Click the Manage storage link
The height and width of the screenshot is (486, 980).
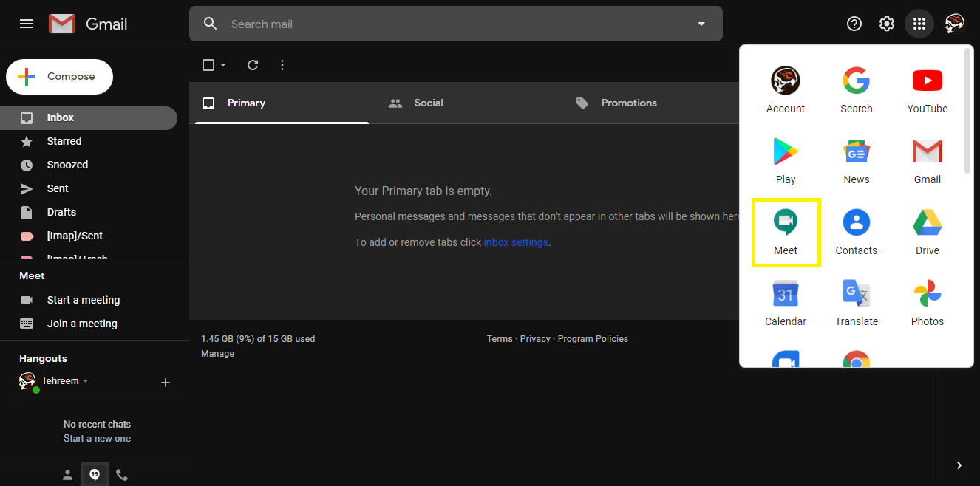point(217,354)
